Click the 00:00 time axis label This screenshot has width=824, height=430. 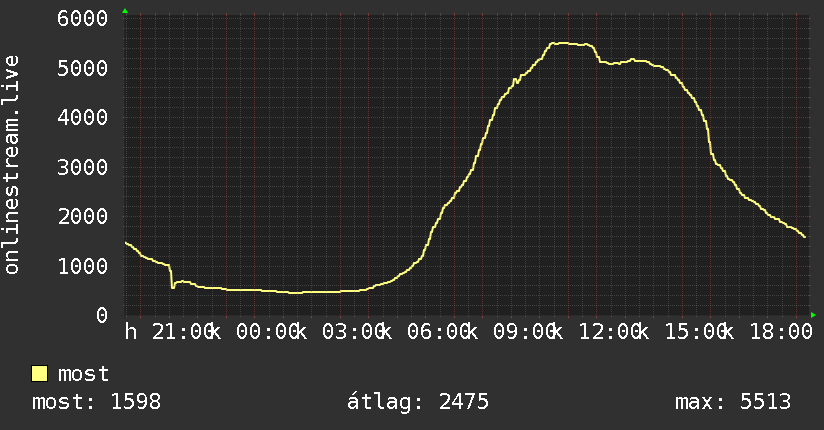tap(268, 332)
